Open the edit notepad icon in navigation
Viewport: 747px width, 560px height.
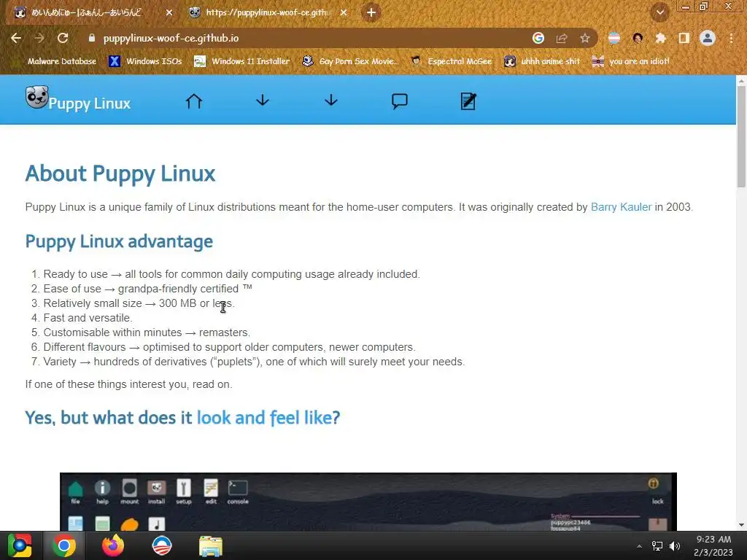(468, 101)
